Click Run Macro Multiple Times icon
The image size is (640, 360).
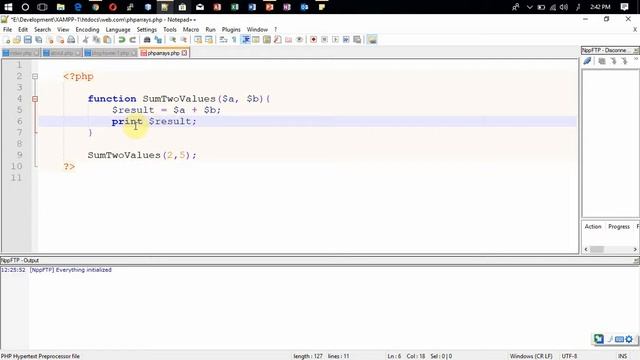pyautogui.click(x=346, y=40)
